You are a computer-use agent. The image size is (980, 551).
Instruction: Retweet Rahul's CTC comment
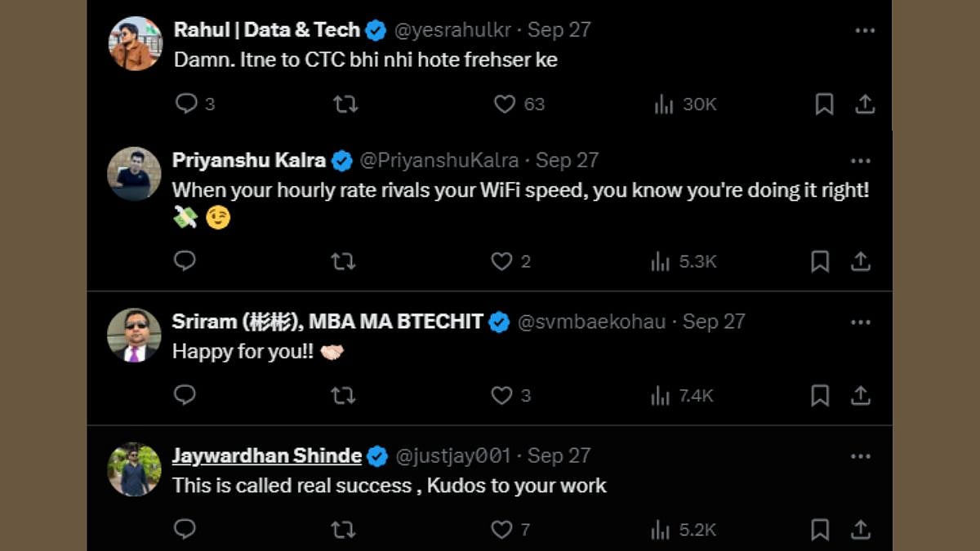coord(345,104)
